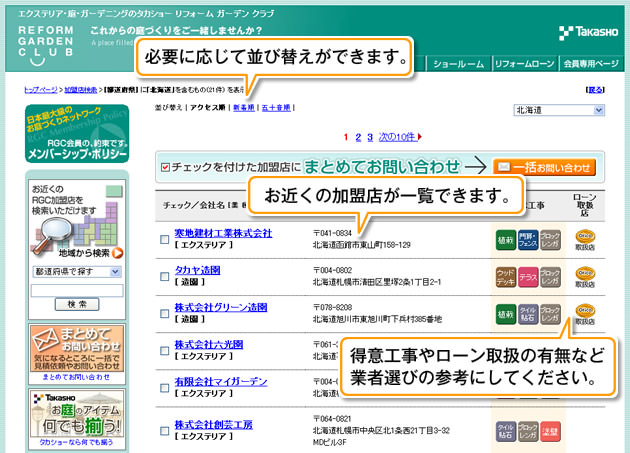Sort the list by 新着順
Image resolution: width=630 pixels, height=453 pixels.
pyautogui.click(x=244, y=108)
